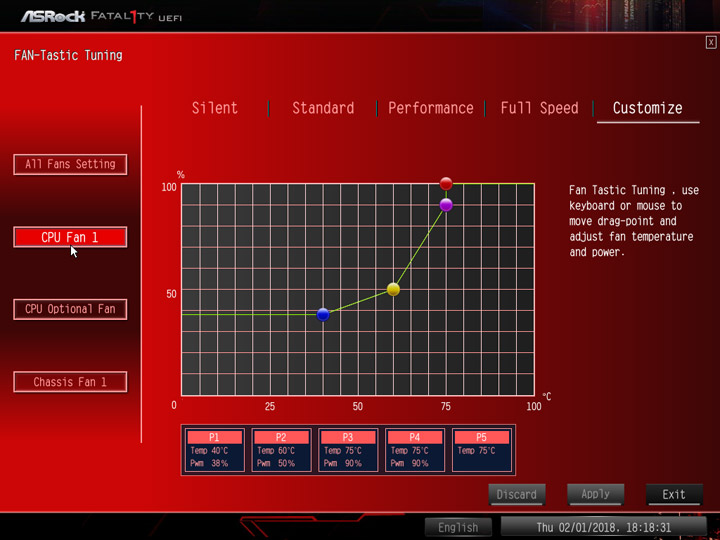This screenshot has height=540, width=720.
Task: Select the Full Speed tab
Action: pyautogui.click(x=539, y=108)
